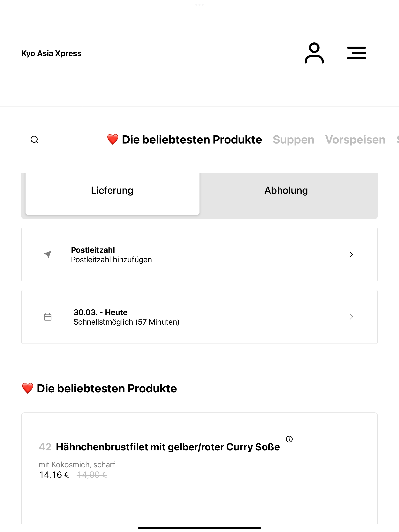Tap the 14,16 € price of item 42
399x532 pixels.
[54, 475]
